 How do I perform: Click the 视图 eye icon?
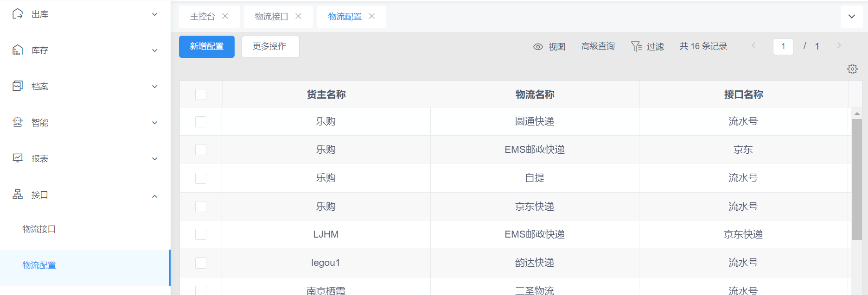[538, 47]
